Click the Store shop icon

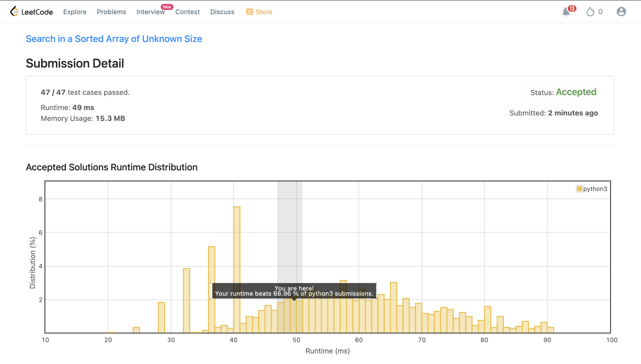[x=249, y=12]
